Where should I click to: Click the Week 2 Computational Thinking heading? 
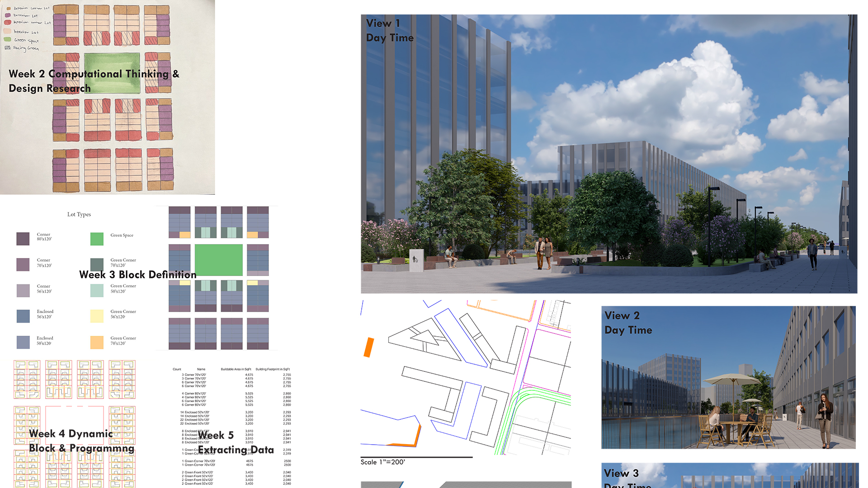pyautogui.click(x=94, y=81)
